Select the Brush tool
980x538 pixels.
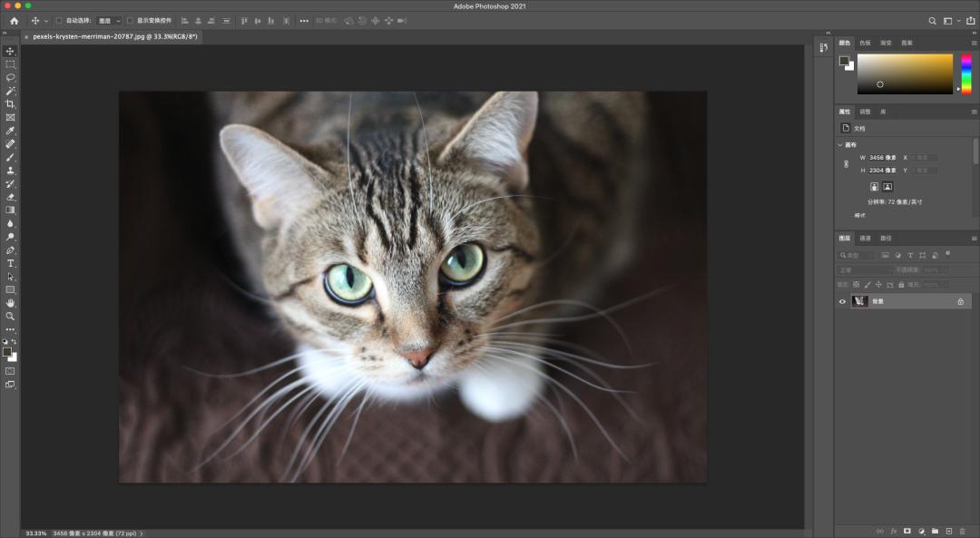coord(10,156)
